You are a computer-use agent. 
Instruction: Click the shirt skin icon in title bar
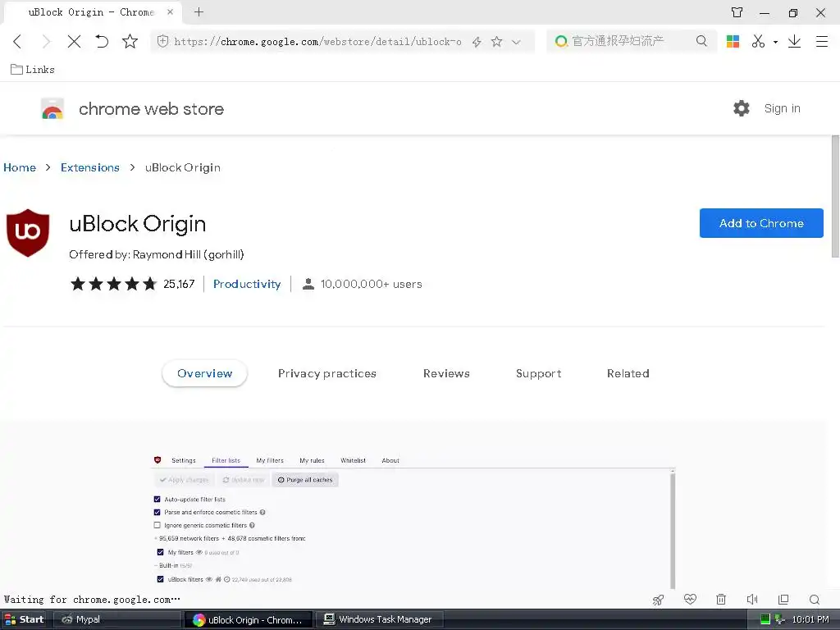(x=737, y=12)
